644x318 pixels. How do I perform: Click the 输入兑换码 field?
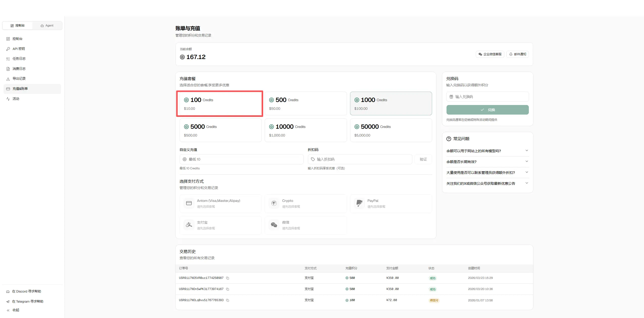click(x=487, y=97)
